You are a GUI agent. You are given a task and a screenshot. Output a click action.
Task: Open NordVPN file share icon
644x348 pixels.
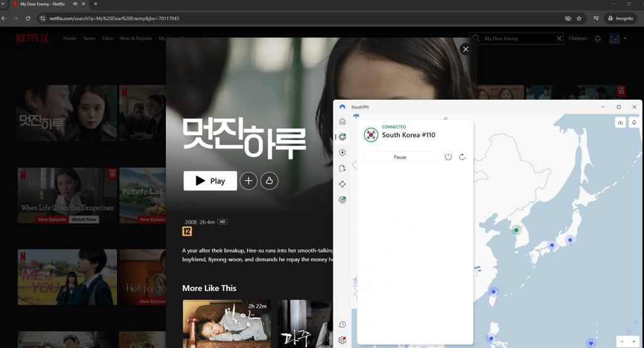pyautogui.click(x=343, y=168)
